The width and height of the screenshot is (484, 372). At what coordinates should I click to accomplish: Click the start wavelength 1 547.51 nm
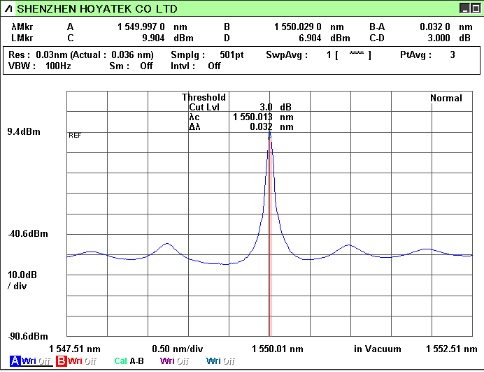pyautogui.click(x=75, y=349)
